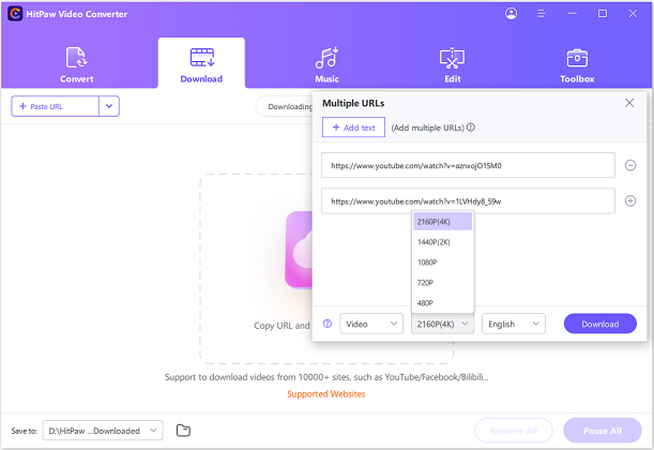This screenshot has width=654, height=450.
Task: Open the Save to path dropdown
Action: click(103, 430)
